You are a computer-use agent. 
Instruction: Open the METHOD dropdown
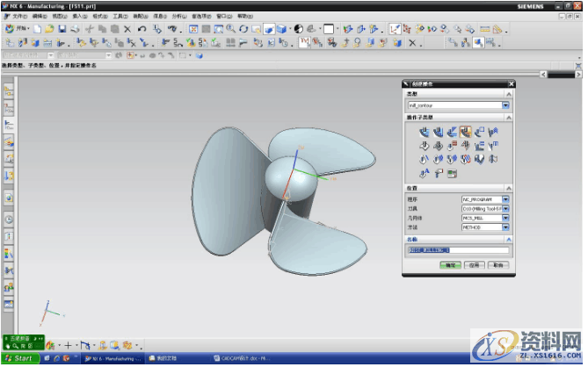(505, 227)
